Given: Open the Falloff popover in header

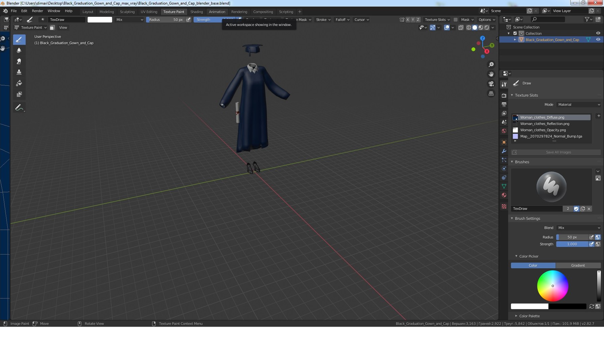Looking at the screenshot, I should coord(343,20).
